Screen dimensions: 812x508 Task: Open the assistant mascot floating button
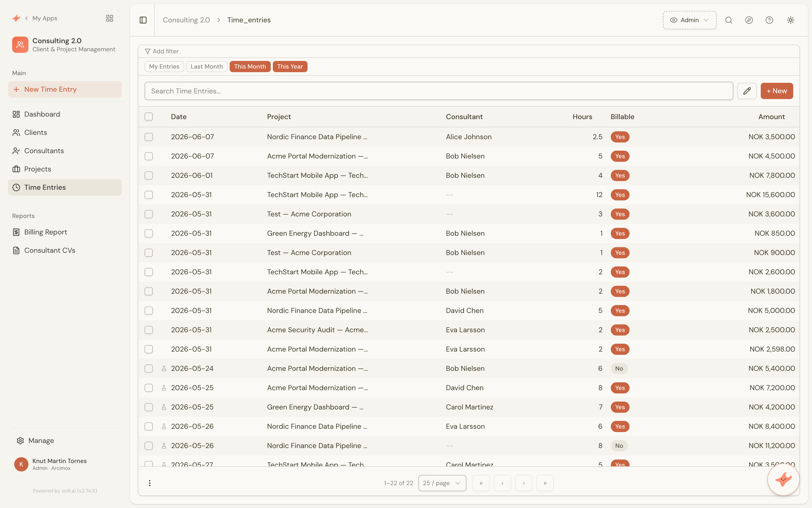(x=784, y=479)
